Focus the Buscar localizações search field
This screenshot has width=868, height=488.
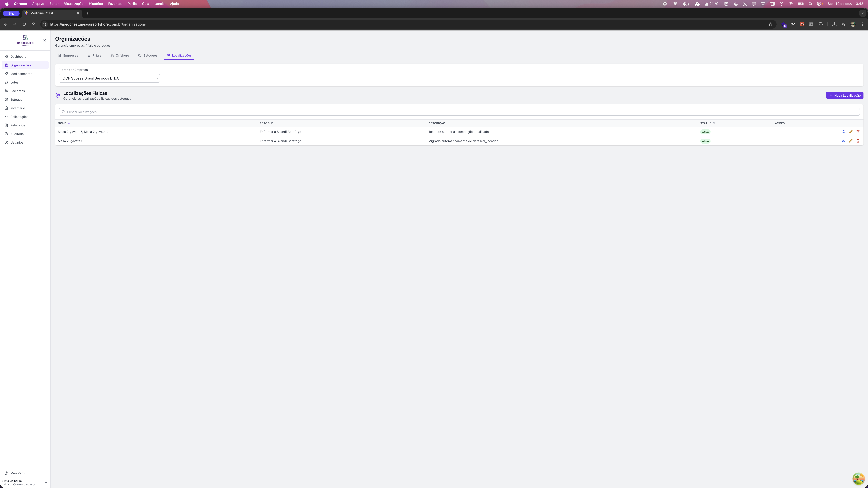click(459, 112)
